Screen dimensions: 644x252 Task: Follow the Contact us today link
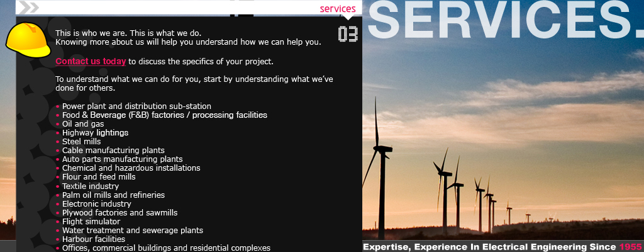[91, 62]
